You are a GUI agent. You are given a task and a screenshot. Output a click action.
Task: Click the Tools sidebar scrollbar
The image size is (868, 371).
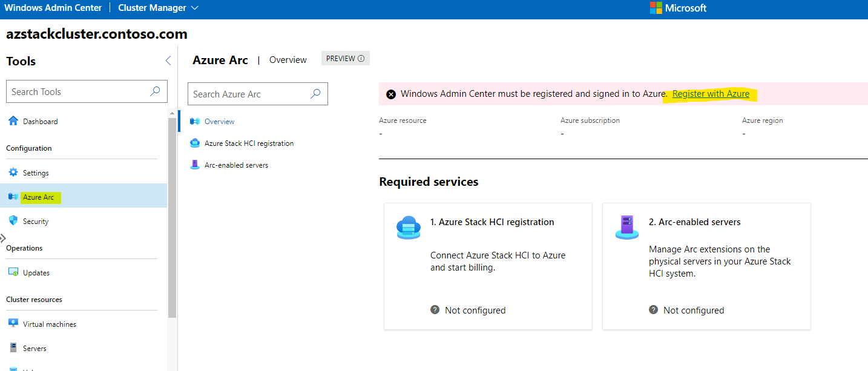pyautogui.click(x=172, y=218)
